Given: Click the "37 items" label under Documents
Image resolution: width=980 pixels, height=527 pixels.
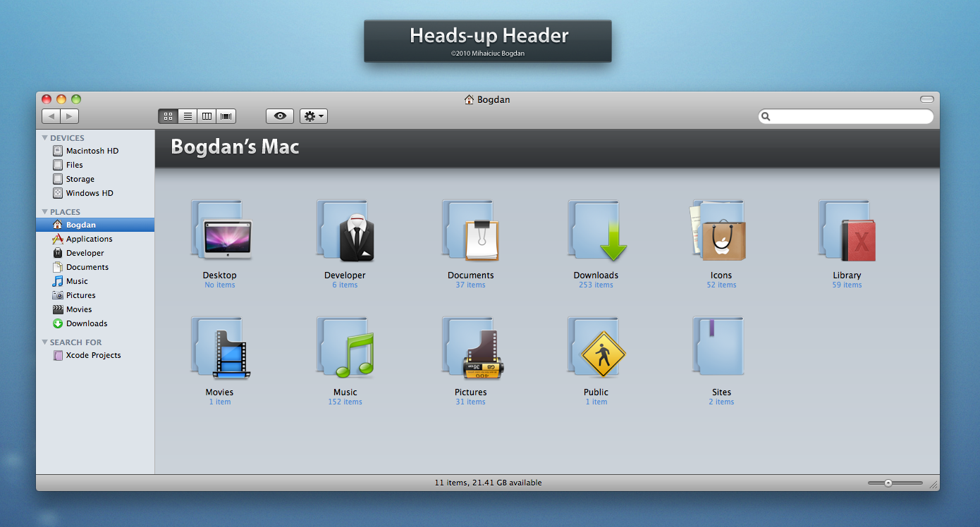Looking at the screenshot, I should pos(470,285).
